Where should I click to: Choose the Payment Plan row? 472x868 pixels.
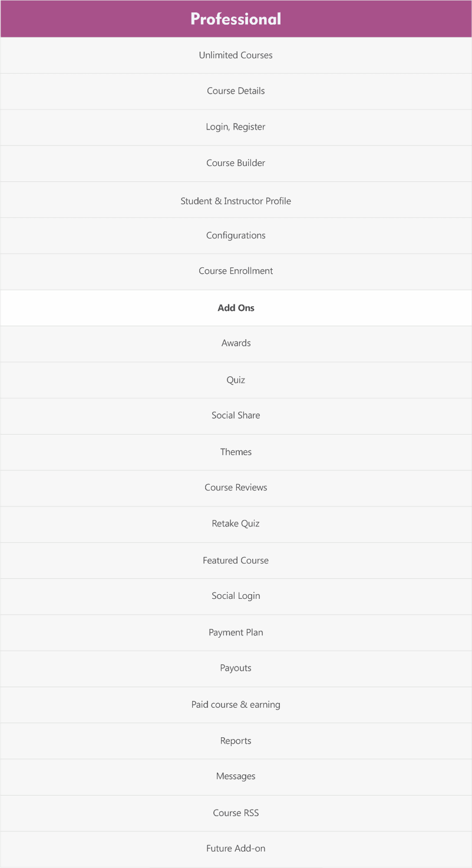[236, 632]
